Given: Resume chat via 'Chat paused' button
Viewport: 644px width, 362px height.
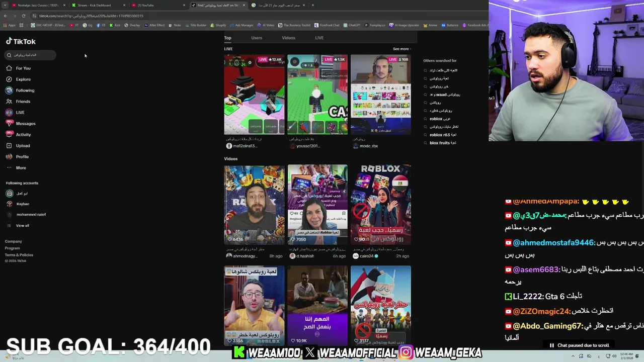Looking at the screenshot, I should pos(579,345).
